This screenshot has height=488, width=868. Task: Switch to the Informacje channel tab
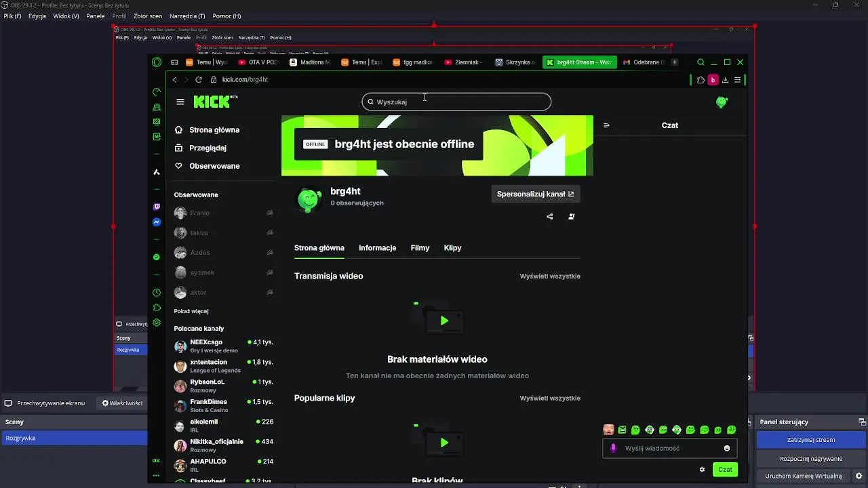click(378, 248)
